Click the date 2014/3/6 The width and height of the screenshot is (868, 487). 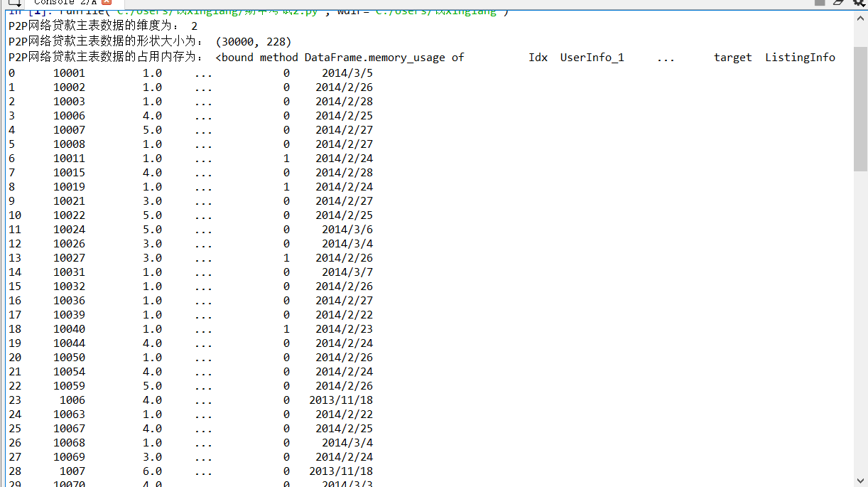point(347,229)
